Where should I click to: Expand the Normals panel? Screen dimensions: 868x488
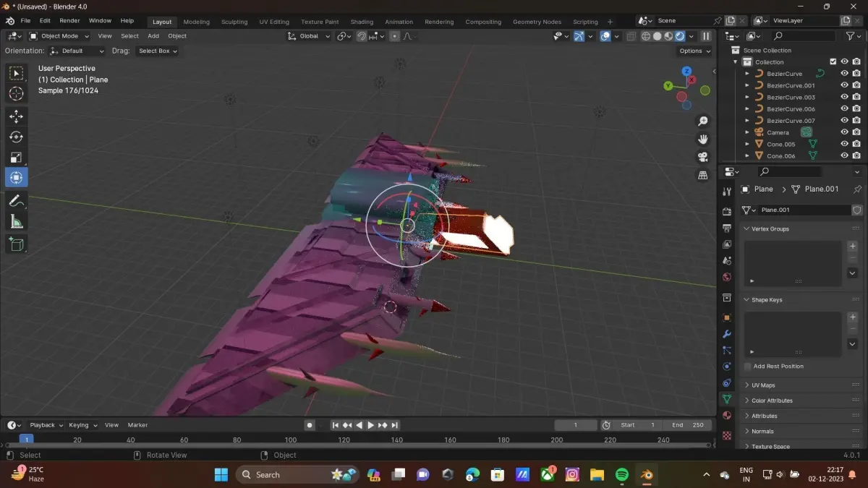point(762,431)
